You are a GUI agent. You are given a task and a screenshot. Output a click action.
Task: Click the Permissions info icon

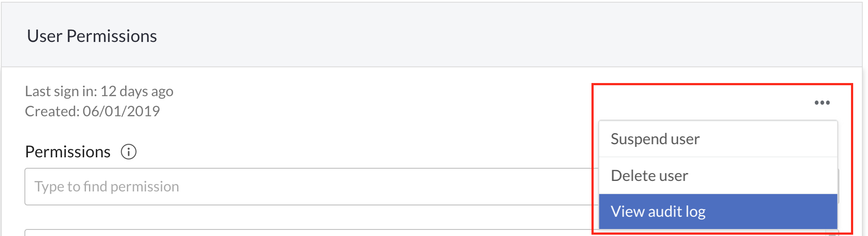point(129,152)
